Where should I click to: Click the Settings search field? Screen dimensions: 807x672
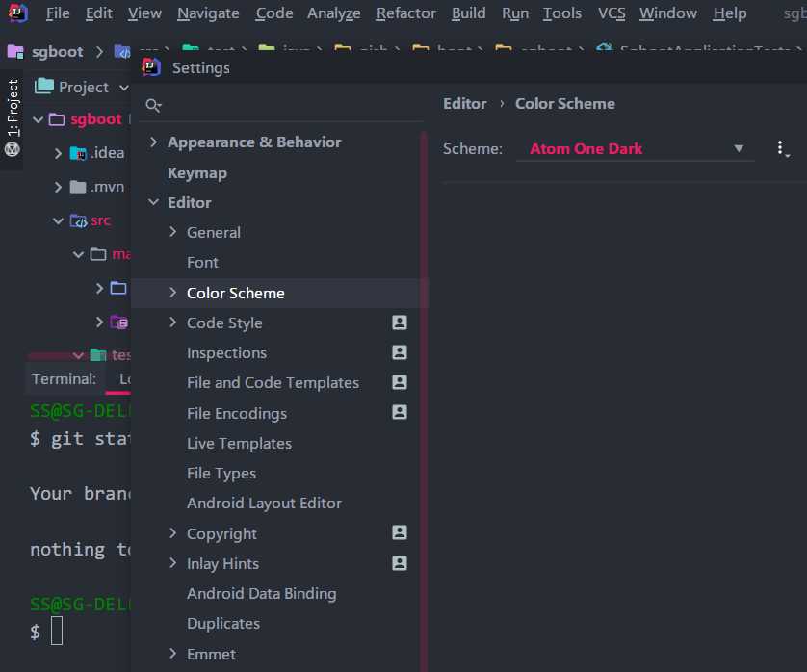coord(281,106)
